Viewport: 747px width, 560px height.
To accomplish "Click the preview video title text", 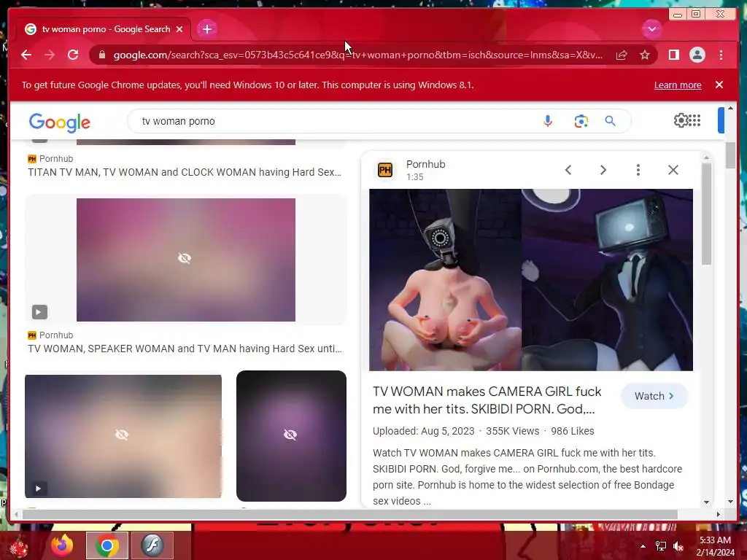I will (x=487, y=400).
